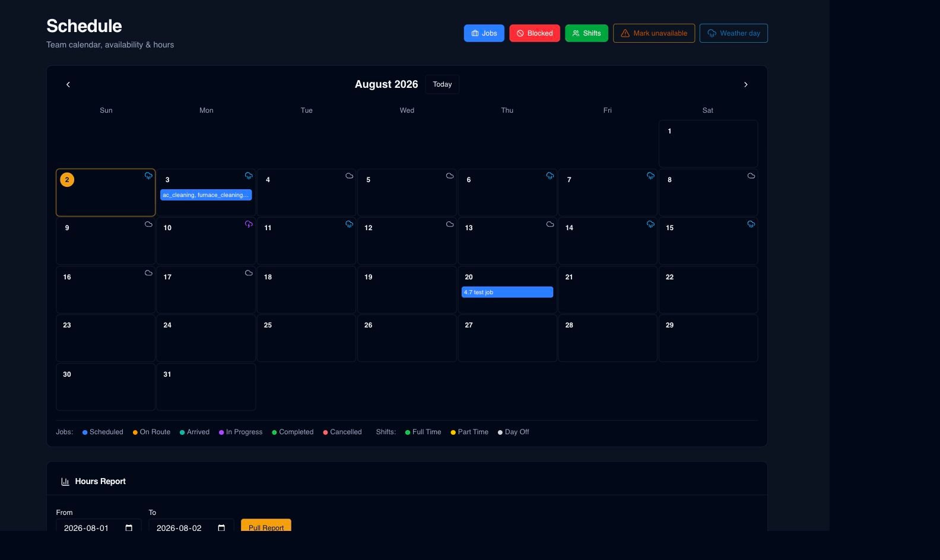Click rain weather icon on August 3
Image resolution: width=940 pixels, height=560 pixels.
249,176
